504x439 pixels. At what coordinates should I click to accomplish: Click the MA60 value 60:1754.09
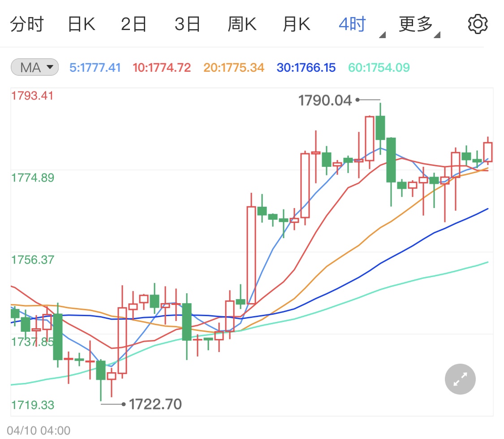tap(379, 68)
